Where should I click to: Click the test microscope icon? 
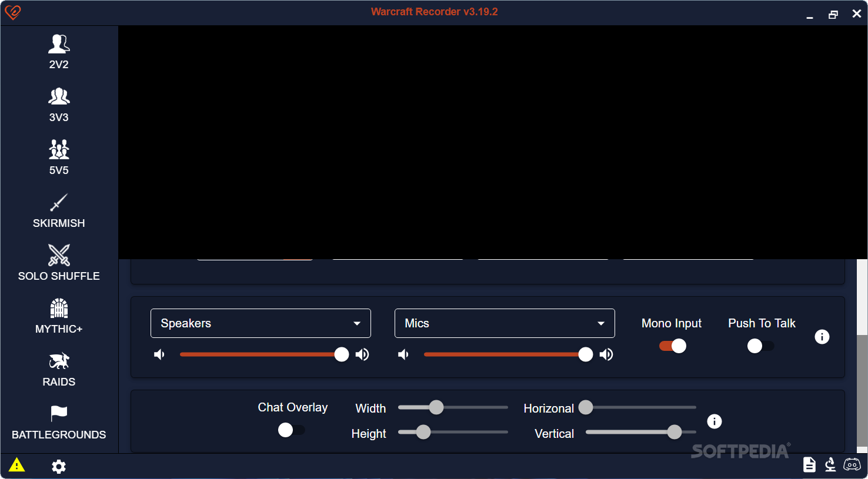click(x=830, y=465)
